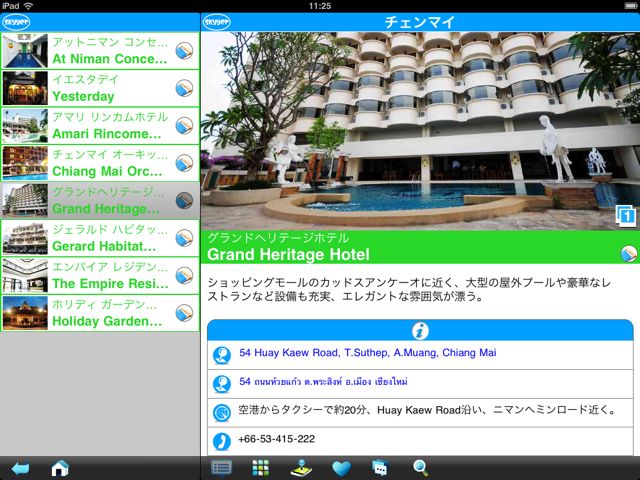Viewport: 640px width, 480px height.
Task: Open the map pin view
Action: 301,468
